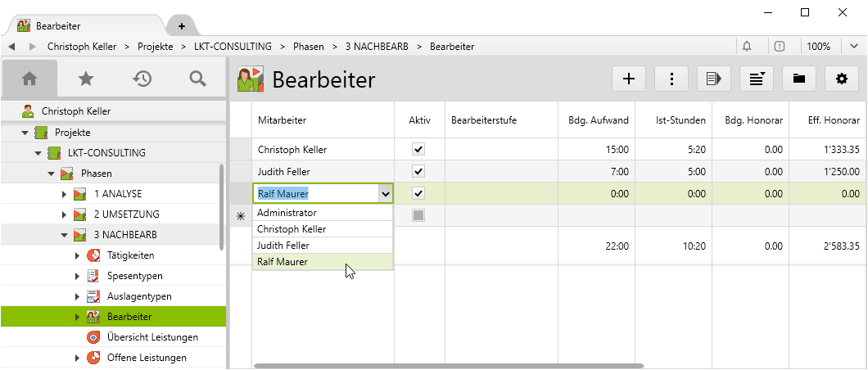The width and height of the screenshot is (868, 370).
Task: Click the plus button to add Bearbeiter
Action: tap(629, 79)
